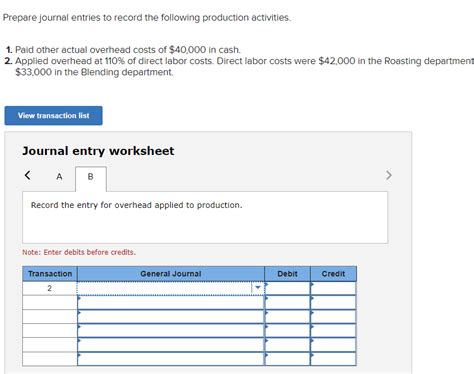Image resolution: width=474 pixels, height=374 pixels.
Task: Click the View transaction list button
Action: pos(53,116)
